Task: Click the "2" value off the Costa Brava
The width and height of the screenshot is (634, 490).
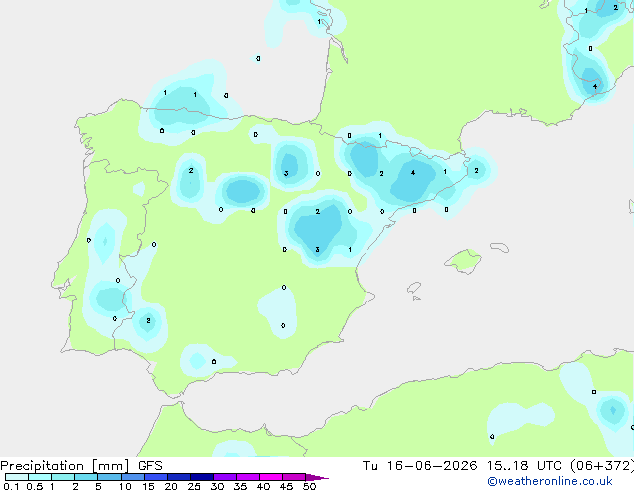Action: (476, 171)
